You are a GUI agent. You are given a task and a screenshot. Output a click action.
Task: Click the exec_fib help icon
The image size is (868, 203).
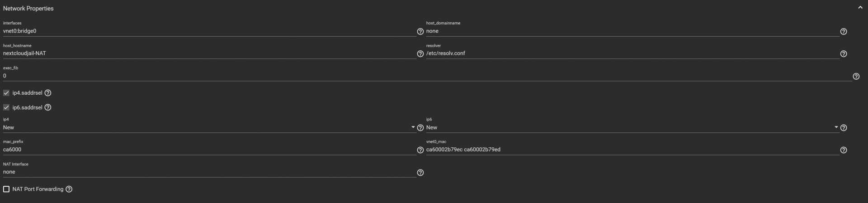tap(856, 76)
